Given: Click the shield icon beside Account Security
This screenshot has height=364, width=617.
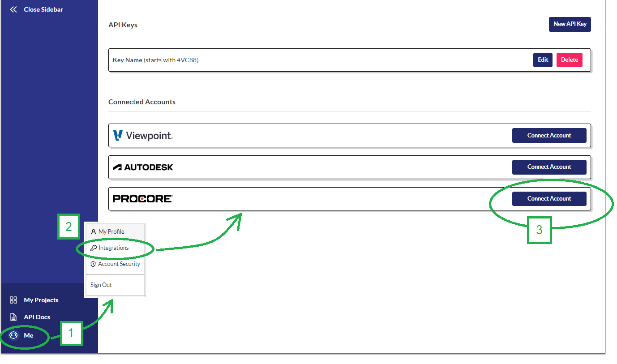Looking at the screenshot, I should [x=93, y=264].
